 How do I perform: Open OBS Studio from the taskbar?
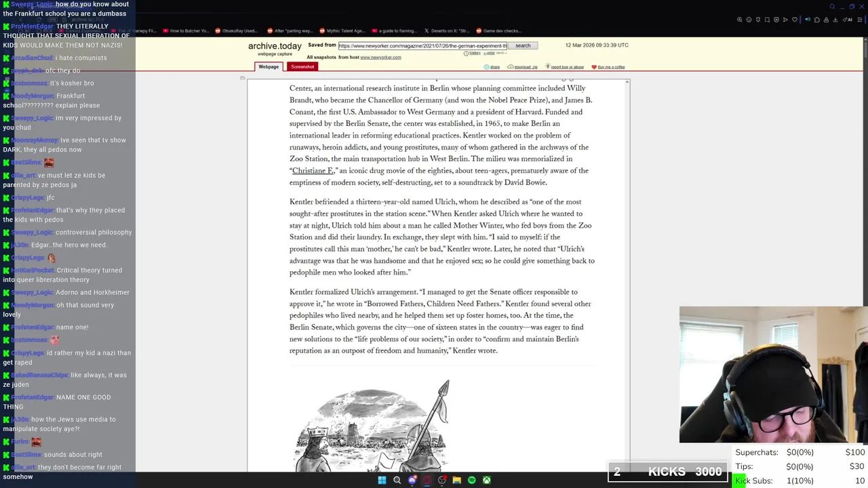(441, 481)
